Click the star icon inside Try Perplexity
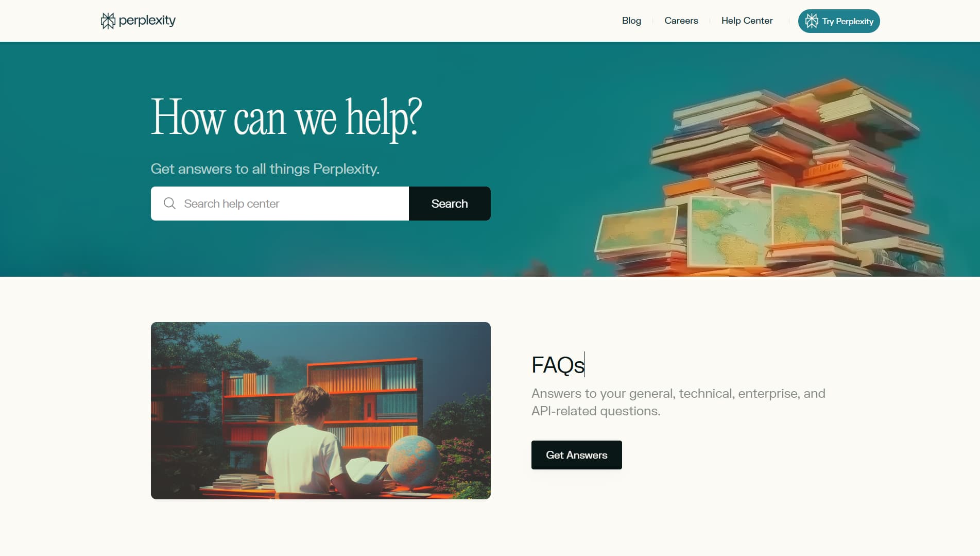The height and width of the screenshot is (556, 980). pos(812,21)
